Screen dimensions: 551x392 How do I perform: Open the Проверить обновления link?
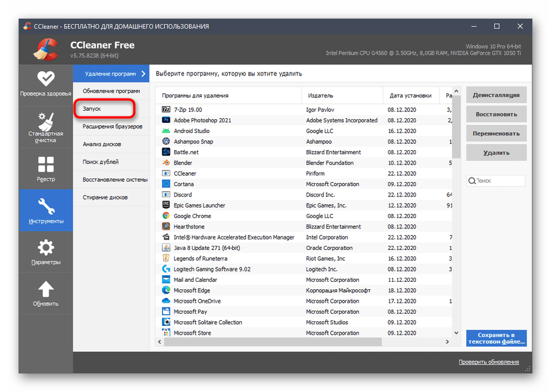(x=488, y=362)
